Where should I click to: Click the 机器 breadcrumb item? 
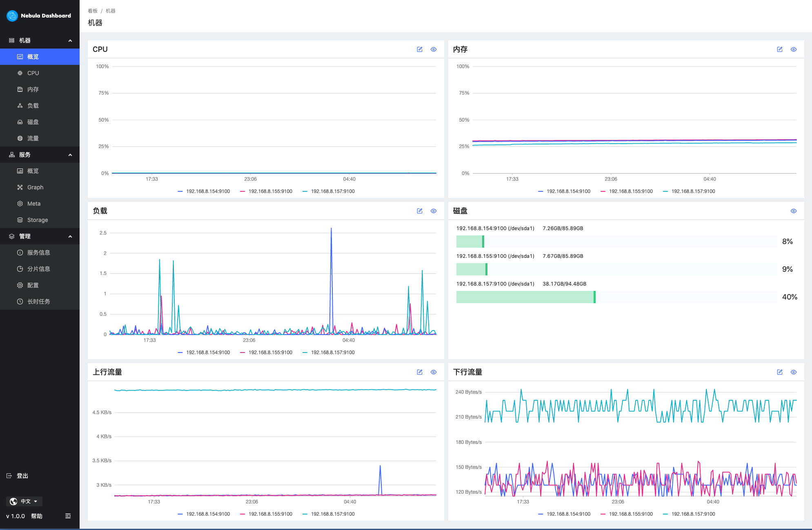pyautogui.click(x=111, y=11)
